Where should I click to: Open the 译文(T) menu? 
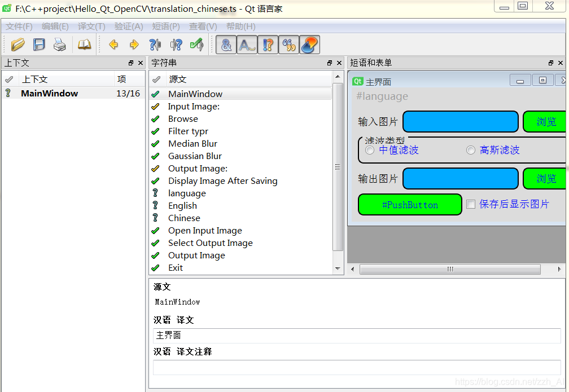tap(91, 27)
